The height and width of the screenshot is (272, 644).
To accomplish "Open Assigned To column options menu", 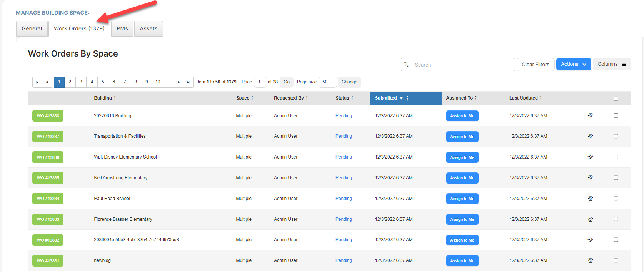I will [476, 98].
